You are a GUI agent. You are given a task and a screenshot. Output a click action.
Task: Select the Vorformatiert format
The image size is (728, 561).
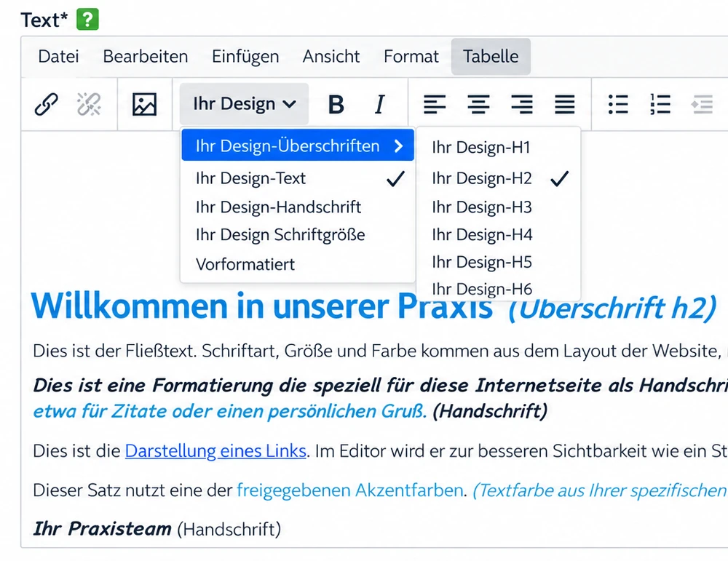coord(298,264)
